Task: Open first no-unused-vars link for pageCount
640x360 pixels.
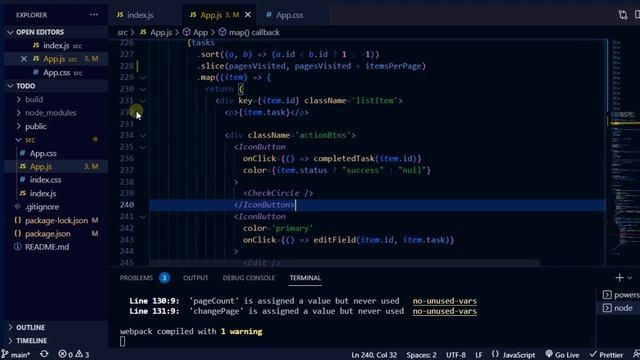Action: point(444,301)
